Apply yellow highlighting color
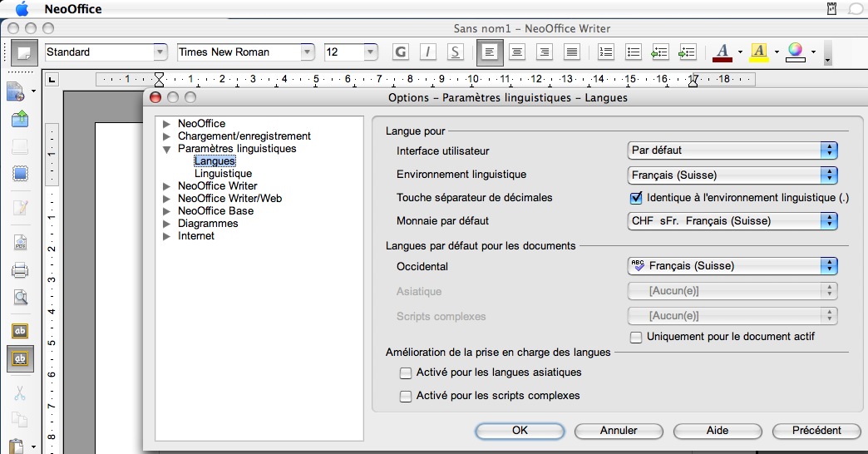 pyautogui.click(x=759, y=52)
